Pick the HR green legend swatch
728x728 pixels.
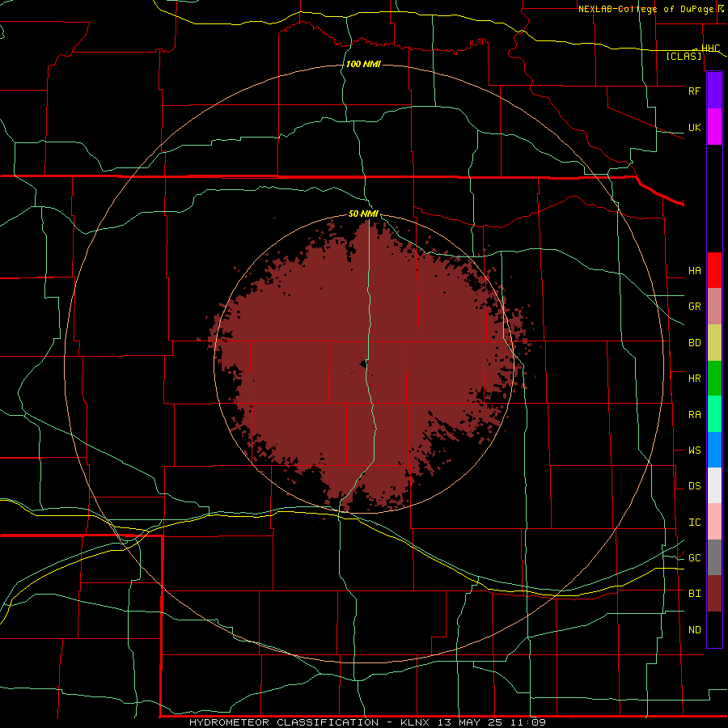pos(714,379)
